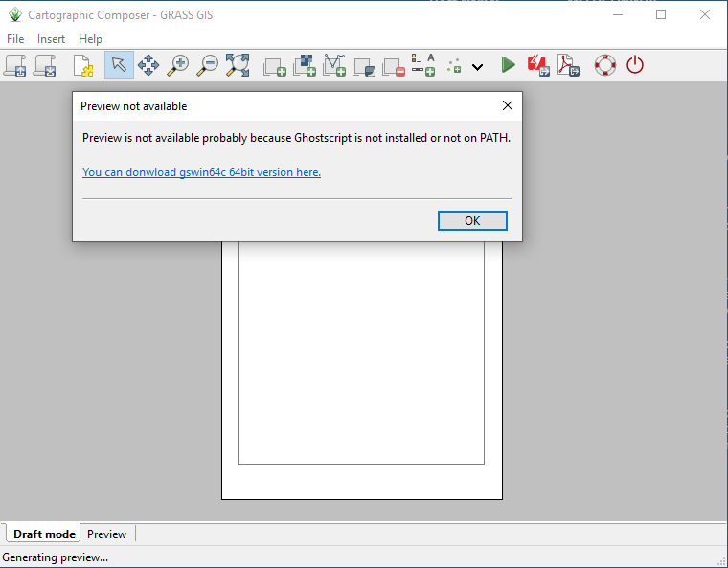Add a raster map
Viewport: 728px width, 568px height.
305,65
